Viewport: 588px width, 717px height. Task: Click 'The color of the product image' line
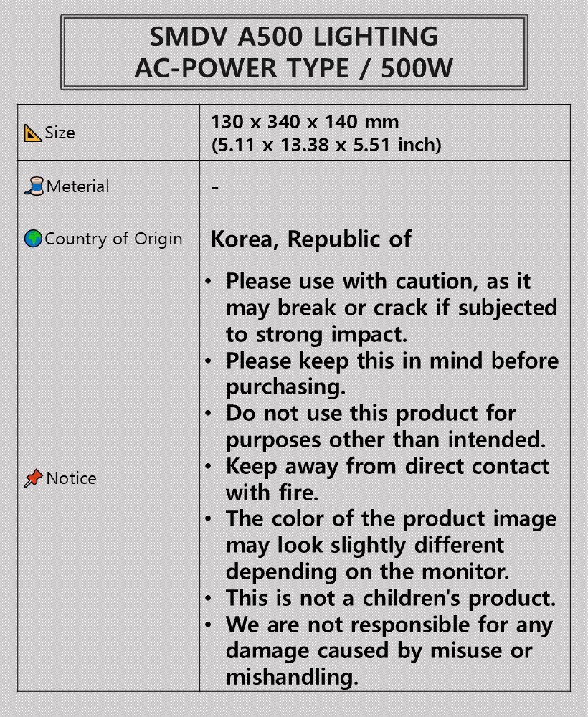click(x=392, y=519)
